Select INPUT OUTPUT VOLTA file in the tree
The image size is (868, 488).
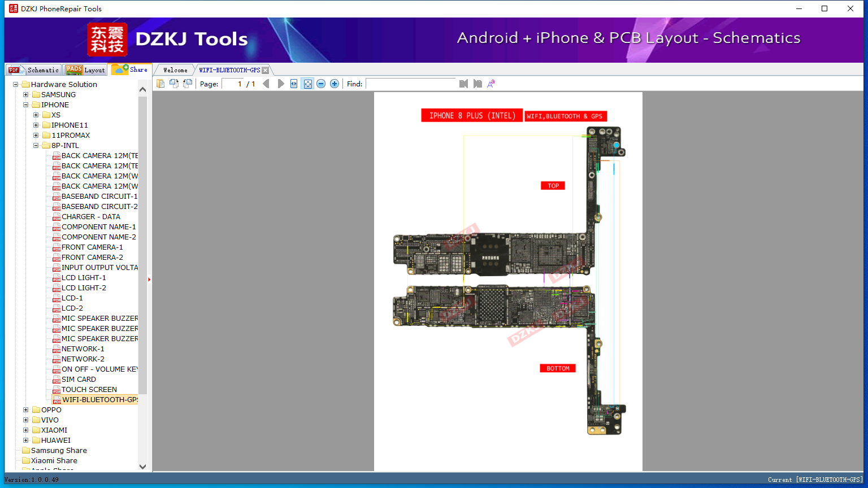99,268
